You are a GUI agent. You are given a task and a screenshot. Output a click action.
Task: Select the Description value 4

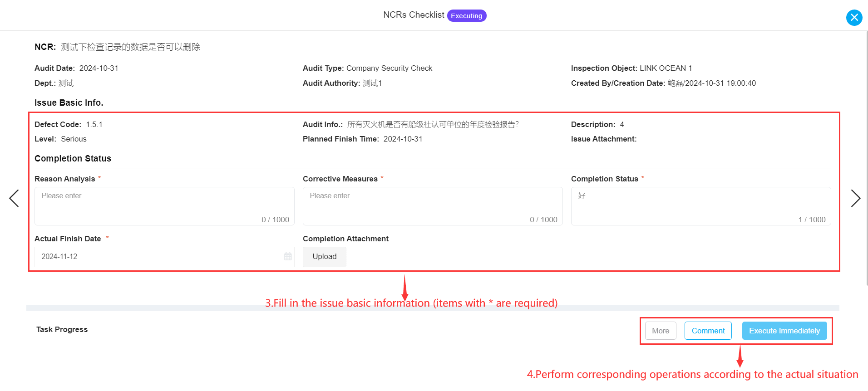pyautogui.click(x=622, y=124)
